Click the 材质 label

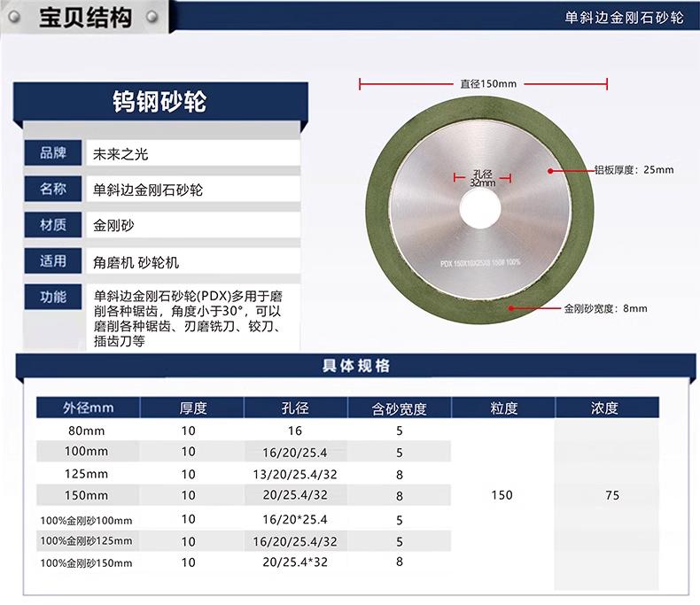coord(53,225)
